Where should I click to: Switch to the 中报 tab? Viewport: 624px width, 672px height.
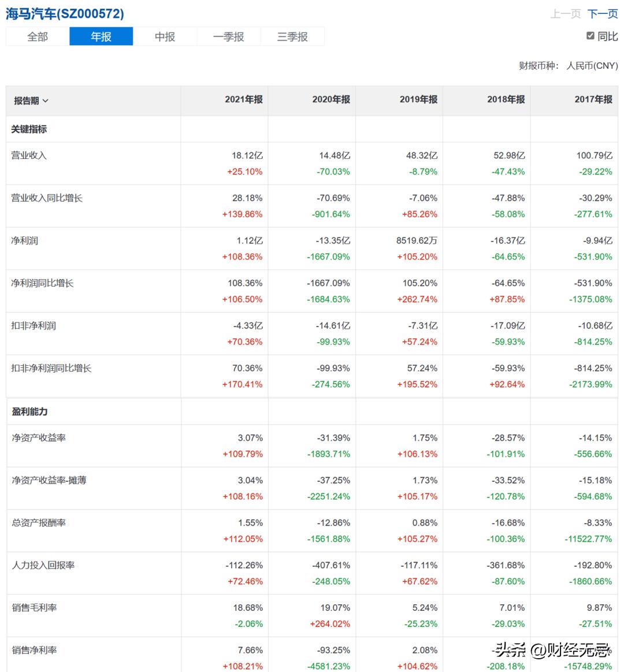(165, 36)
